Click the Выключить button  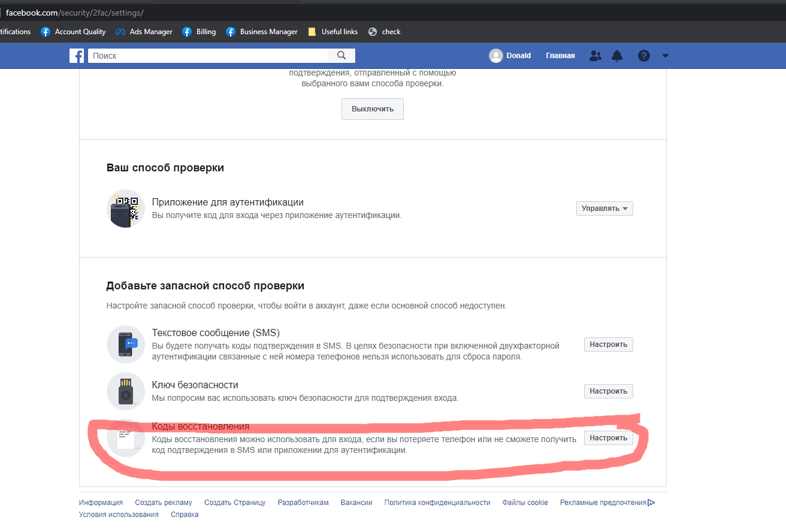tap(373, 109)
